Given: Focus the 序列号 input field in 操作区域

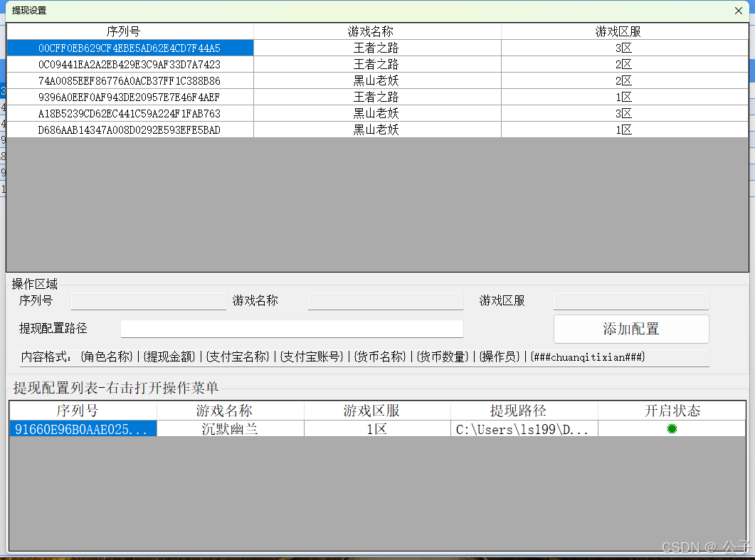Looking at the screenshot, I should point(148,301).
